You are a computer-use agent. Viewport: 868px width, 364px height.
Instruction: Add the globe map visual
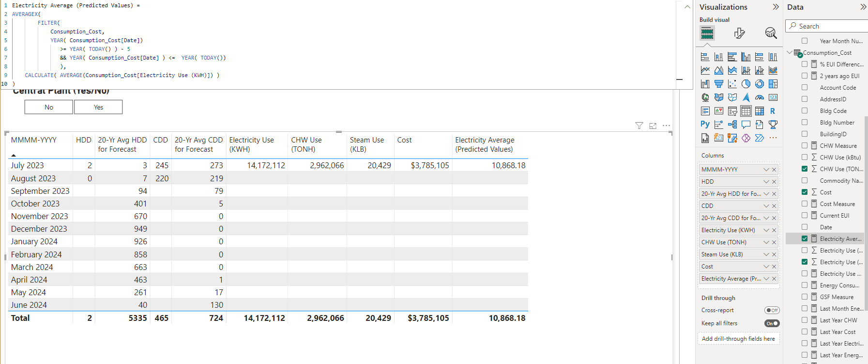point(705,97)
